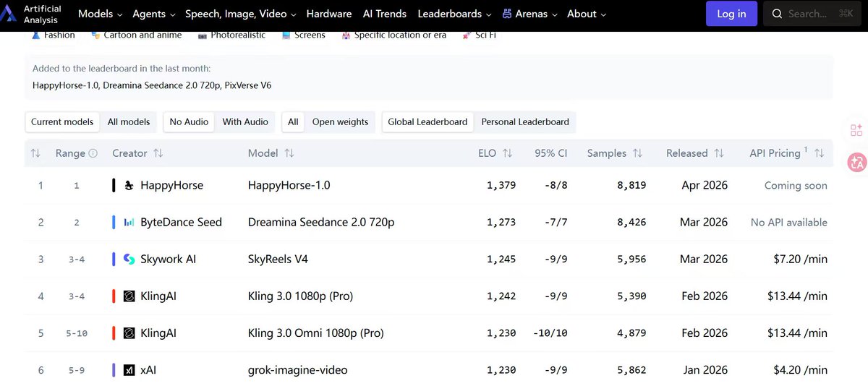868x386 pixels.
Task: Click the Log in button
Action: (x=731, y=14)
